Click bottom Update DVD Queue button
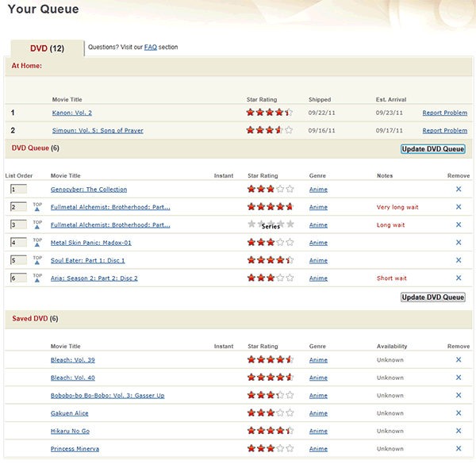This screenshot has width=476, height=464. pos(433,297)
